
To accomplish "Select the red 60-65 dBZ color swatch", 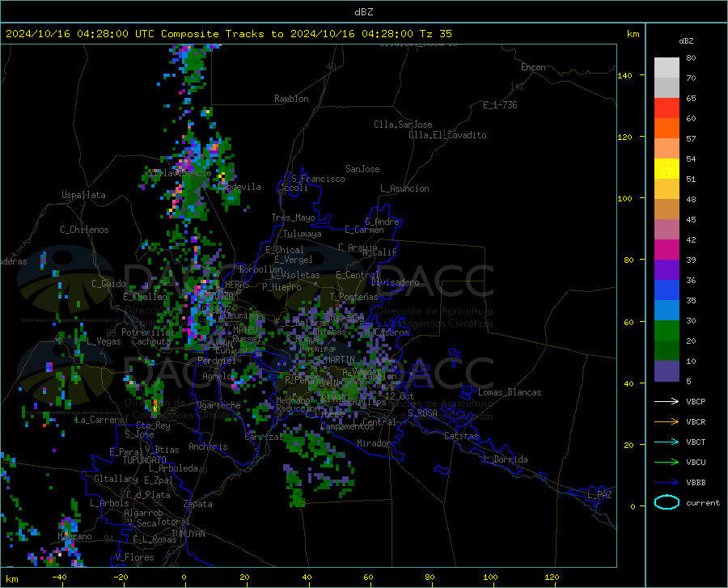I will [667, 108].
